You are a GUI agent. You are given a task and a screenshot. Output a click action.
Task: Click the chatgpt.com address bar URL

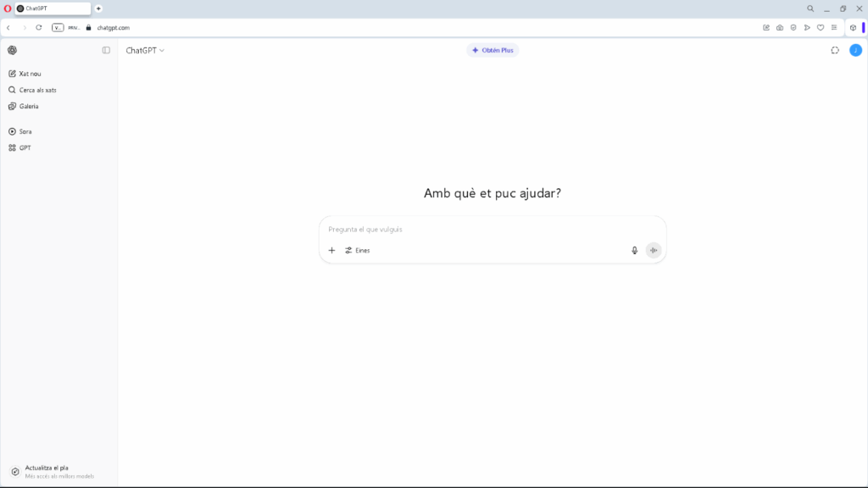114,28
